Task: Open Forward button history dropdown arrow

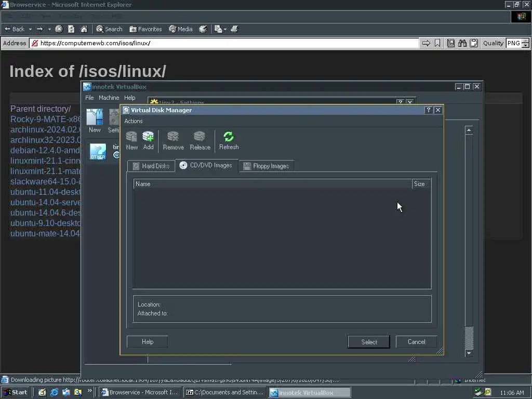Action: click(x=49, y=29)
